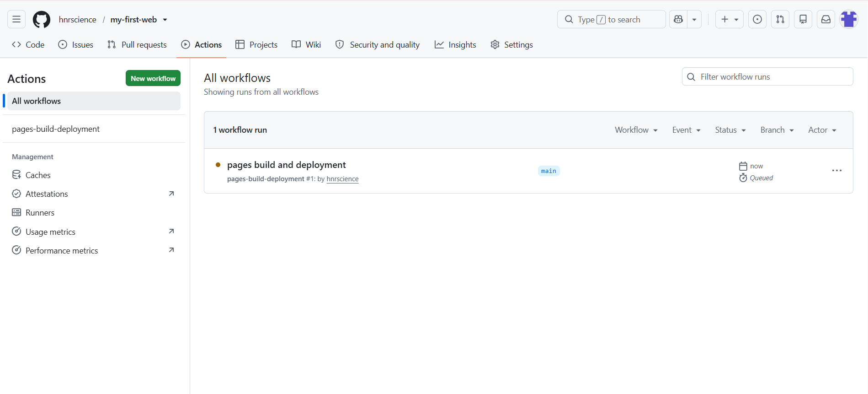Open the hnrscience owner link
Screen dimensions: 868x394
[77, 20]
